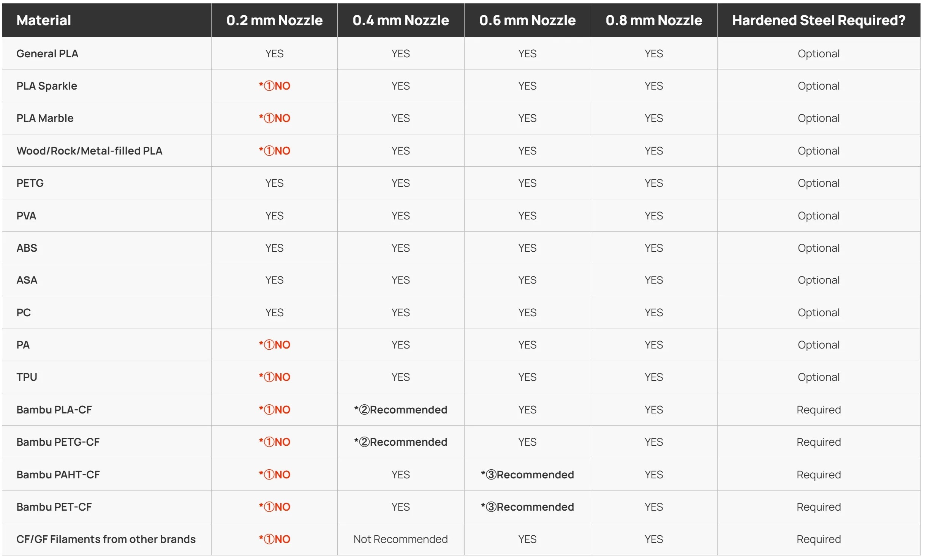This screenshot has width=925, height=560.
Task: Click the Hardened Steel Required? header
Action: [x=818, y=20]
